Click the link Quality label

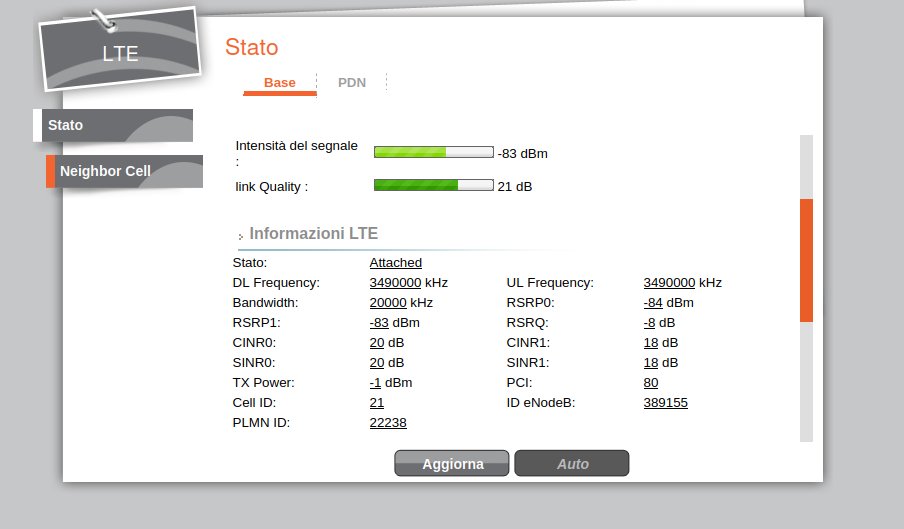coord(272,187)
